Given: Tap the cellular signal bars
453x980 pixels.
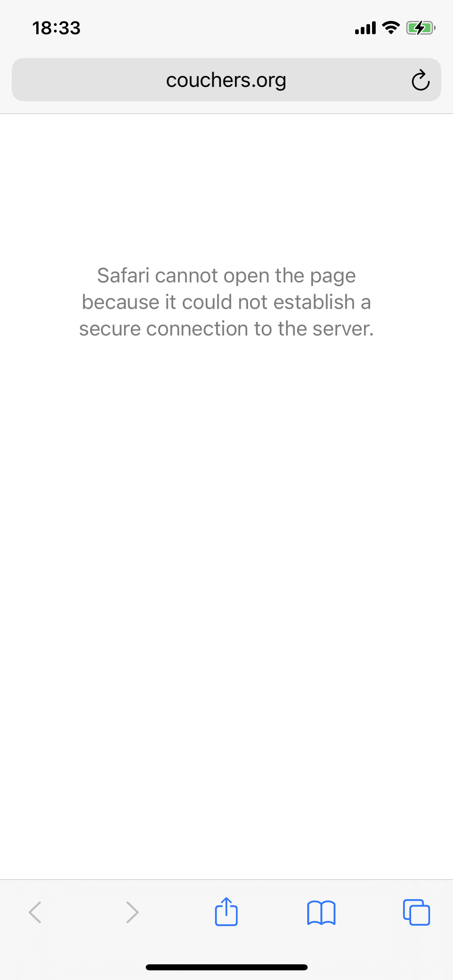Looking at the screenshot, I should click(x=365, y=28).
